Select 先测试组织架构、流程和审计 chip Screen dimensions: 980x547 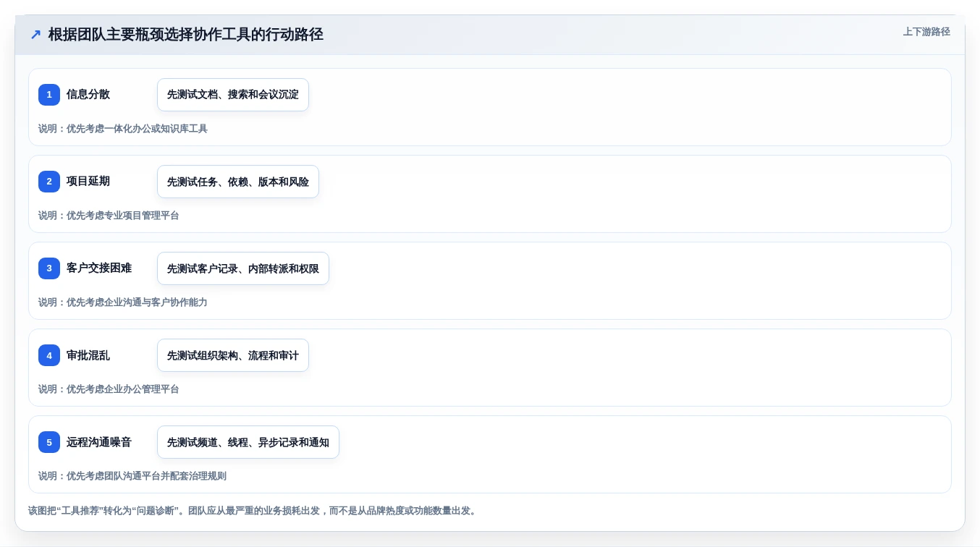[x=233, y=355]
